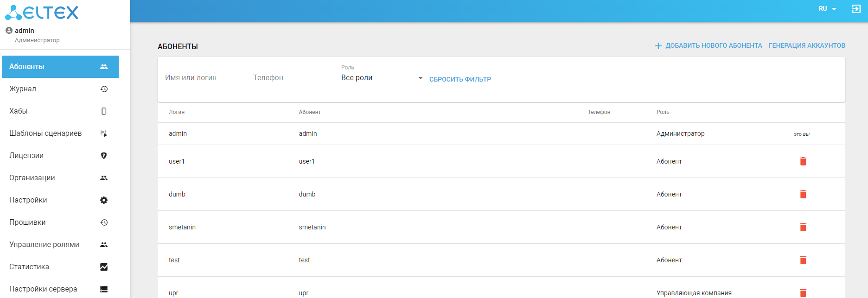Click the Администратор role cell
Image resolution: width=868 pixels, height=298 pixels.
tap(680, 133)
